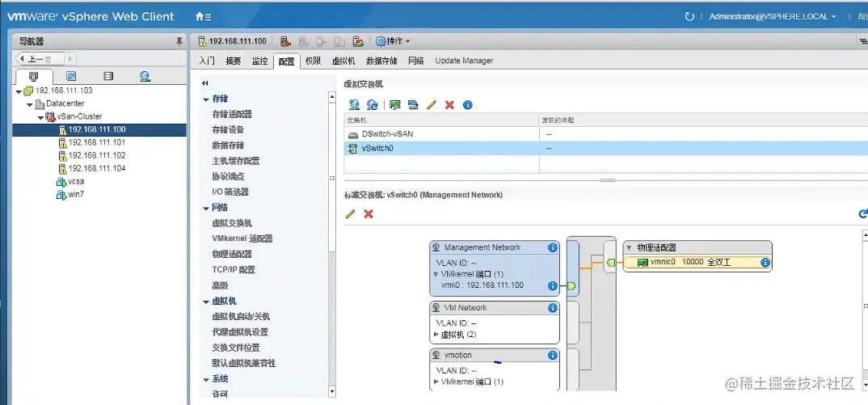Click the enter maintenance mode host icon
The height and width of the screenshot is (405, 868).
[285, 41]
